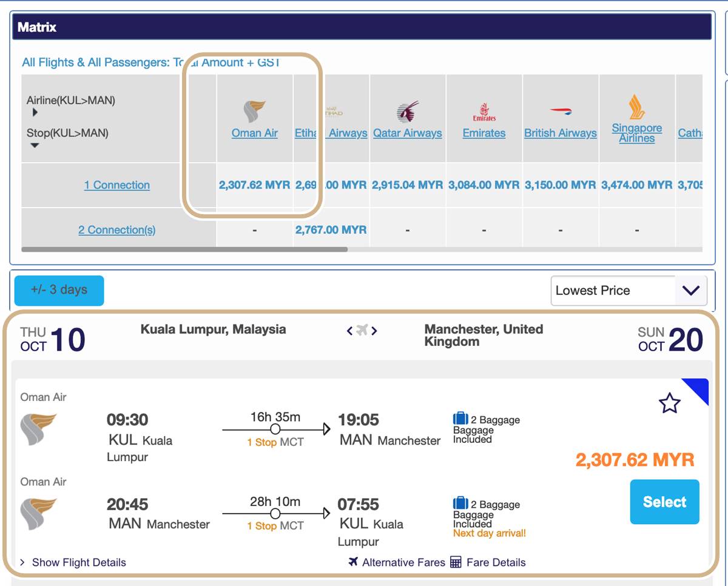Click the Manchester, United Kingdom heading
Viewport: 728px width, 586px height.
point(484,335)
